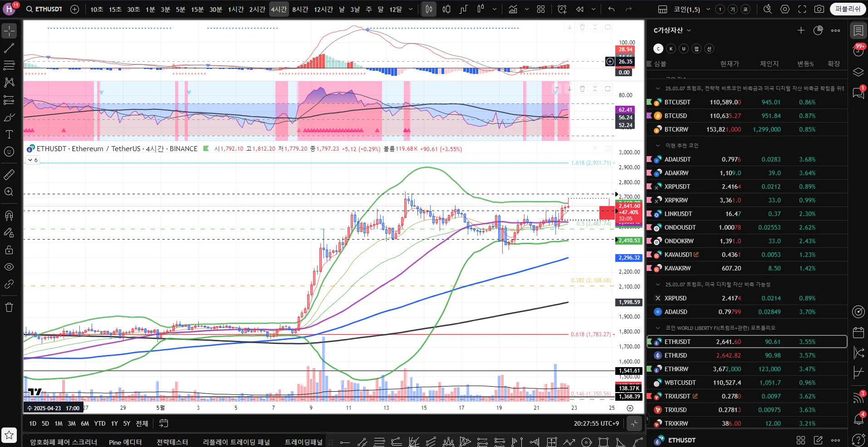Viewport: 868px width, 447px height.
Task: Remove drawings with the trash icon in left toolbar
Action: [9, 307]
